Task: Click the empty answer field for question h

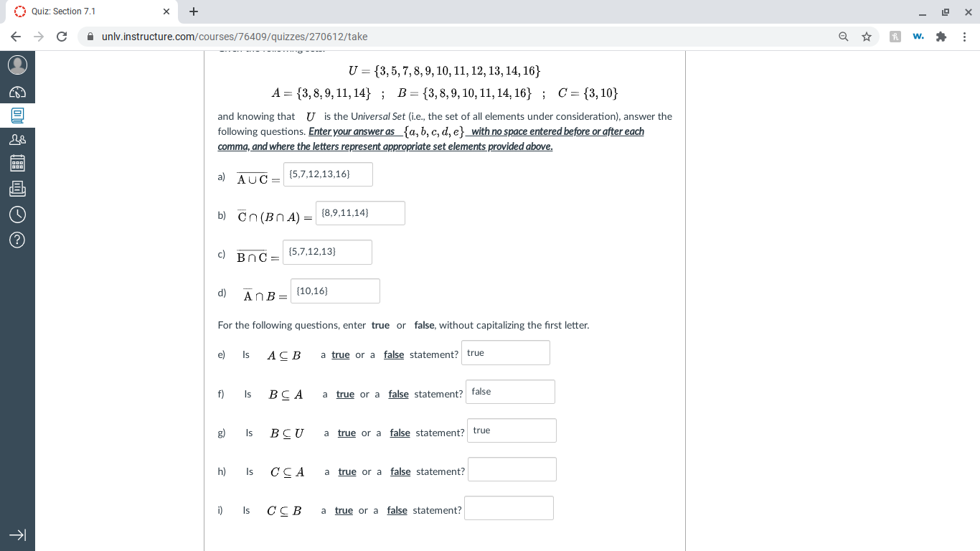Action: point(512,469)
